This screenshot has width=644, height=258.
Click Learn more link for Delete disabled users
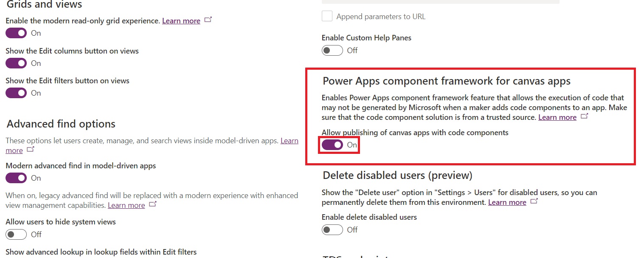point(507,202)
